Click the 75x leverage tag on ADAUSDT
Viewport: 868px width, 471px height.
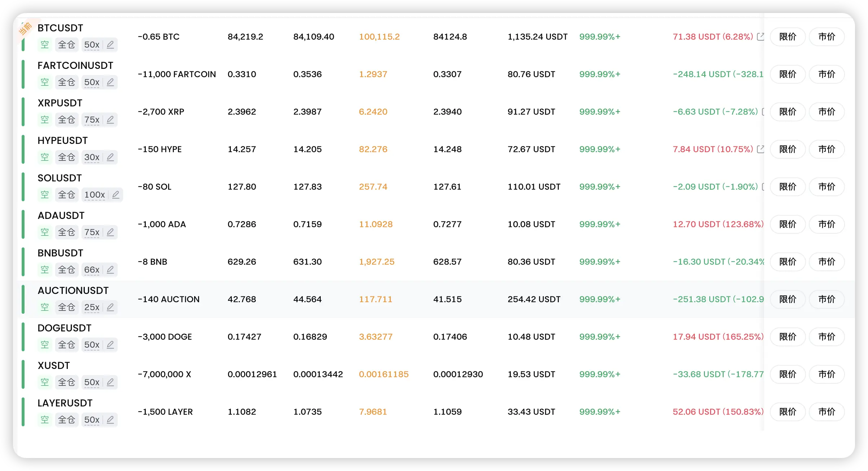coord(92,232)
